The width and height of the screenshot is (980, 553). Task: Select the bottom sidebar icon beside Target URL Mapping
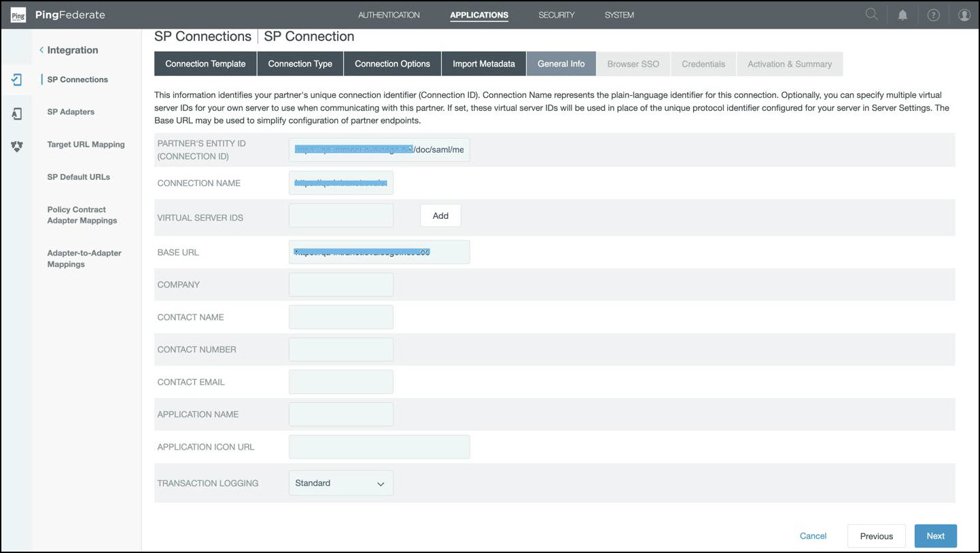coord(17,145)
